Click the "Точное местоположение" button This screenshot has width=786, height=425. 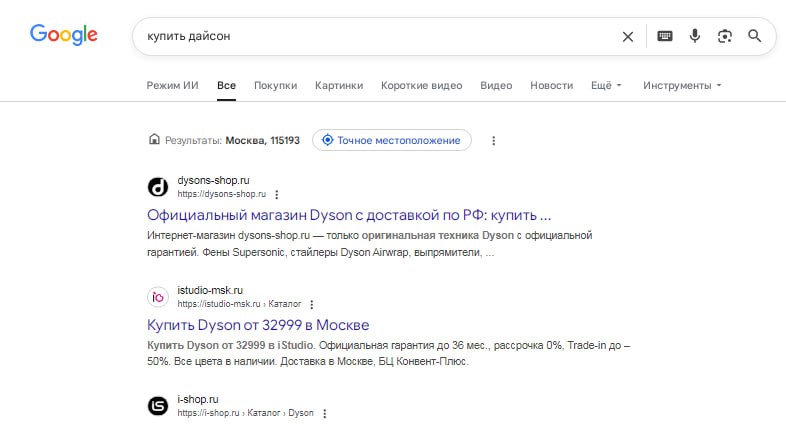tap(392, 140)
